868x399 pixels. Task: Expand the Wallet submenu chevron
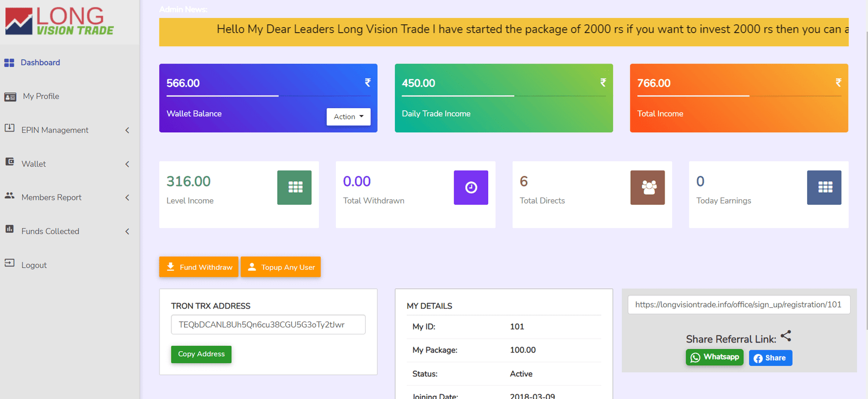tap(127, 164)
